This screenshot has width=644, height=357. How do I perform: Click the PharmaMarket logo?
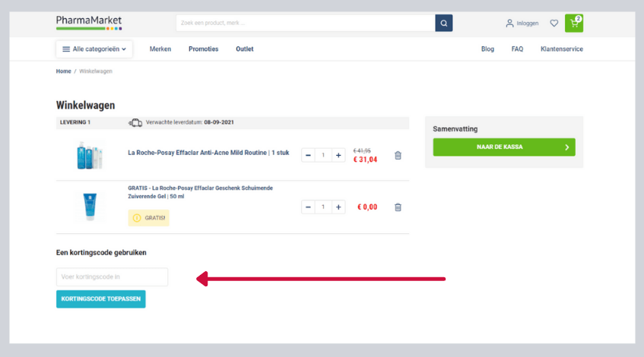[89, 22]
